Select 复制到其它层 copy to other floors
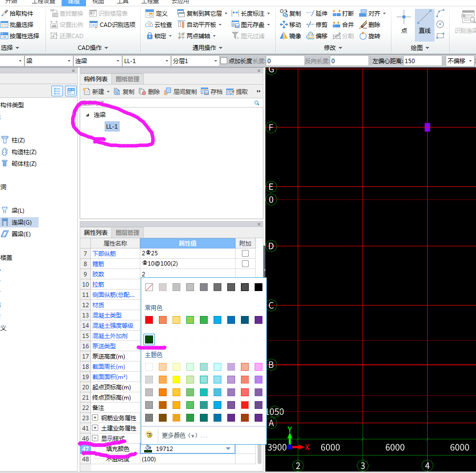The image size is (476, 473). pos(202,13)
